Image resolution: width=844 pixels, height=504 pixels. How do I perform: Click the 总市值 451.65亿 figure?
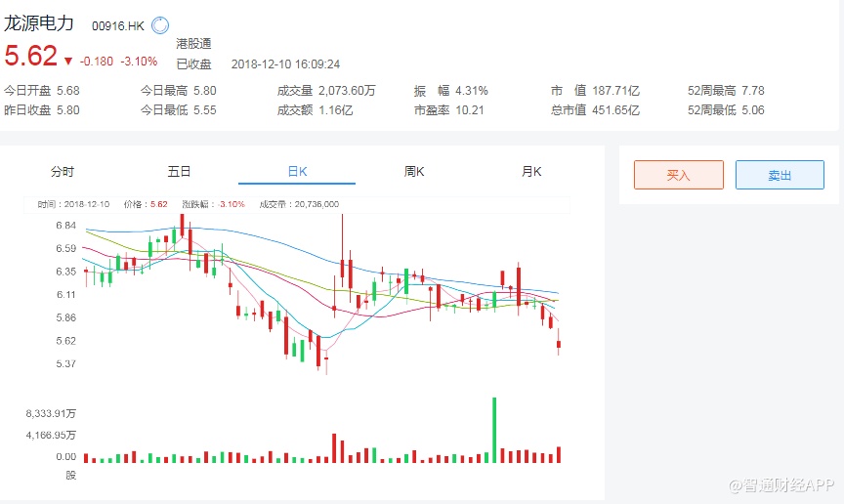(x=616, y=110)
